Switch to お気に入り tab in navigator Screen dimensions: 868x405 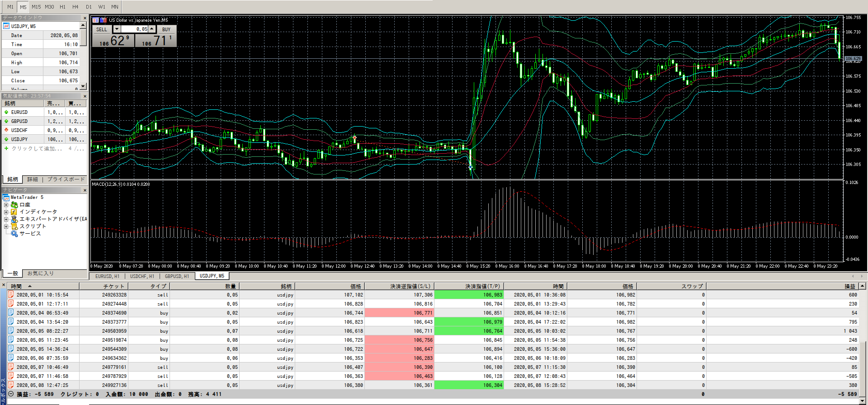point(41,273)
